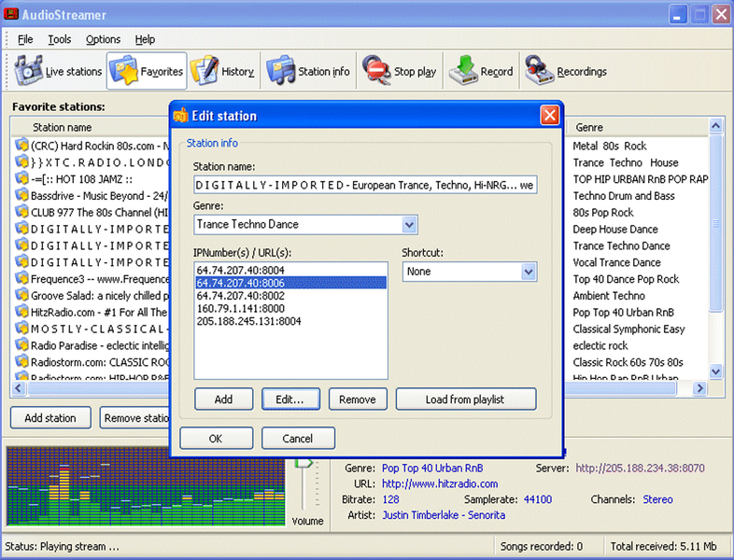Expand the Shortcut dropdown showing None
This screenshot has width=734, height=560.
click(x=528, y=272)
